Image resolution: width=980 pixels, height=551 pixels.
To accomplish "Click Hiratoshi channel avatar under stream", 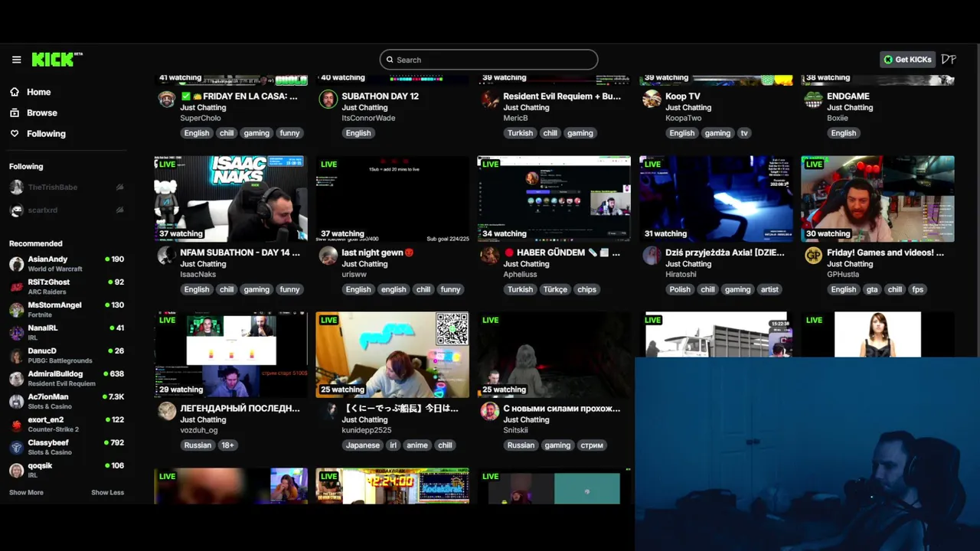I will pos(652,256).
